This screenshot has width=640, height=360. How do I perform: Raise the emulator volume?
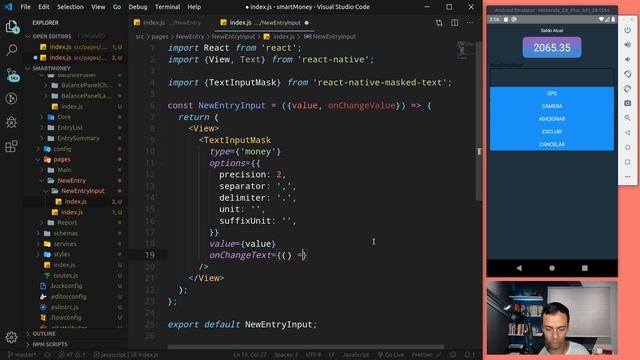coord(628,44)
